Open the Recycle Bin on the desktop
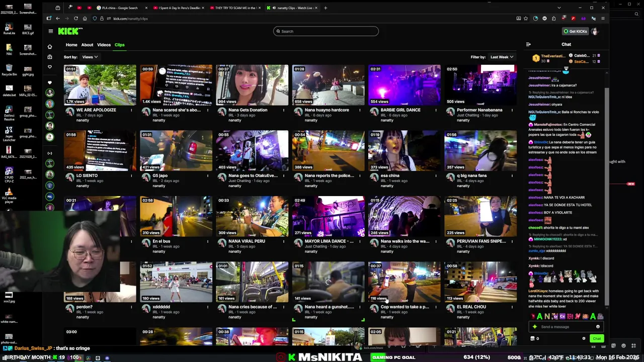This screenshot has height=362, width=644. [9, 70]
